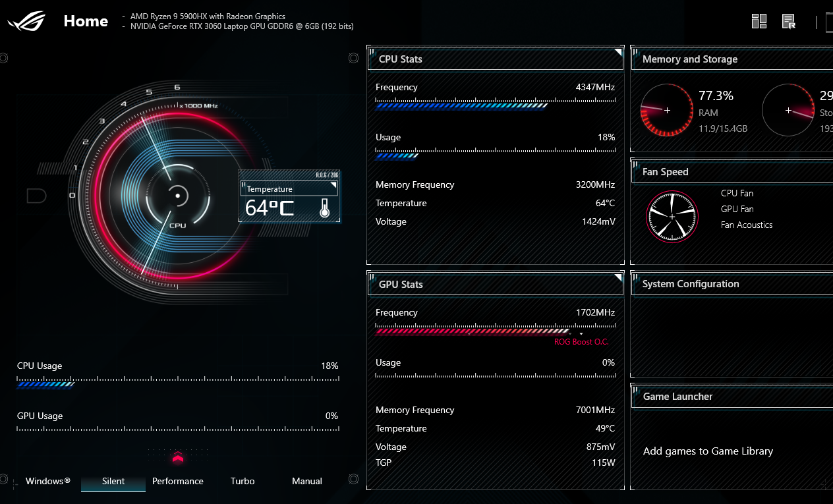Activate Turbo mode
This screenshot has height=504, width=833.
pos(243,481)
